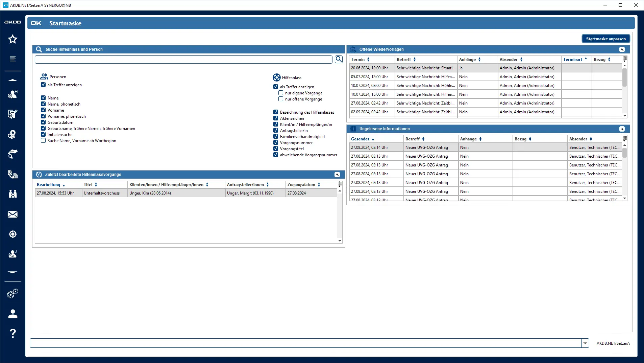Screen dimensions: 644x363
Task: Click wrench icon in Offene Wiedervorlagen header
Action: [x=622, y=49]
